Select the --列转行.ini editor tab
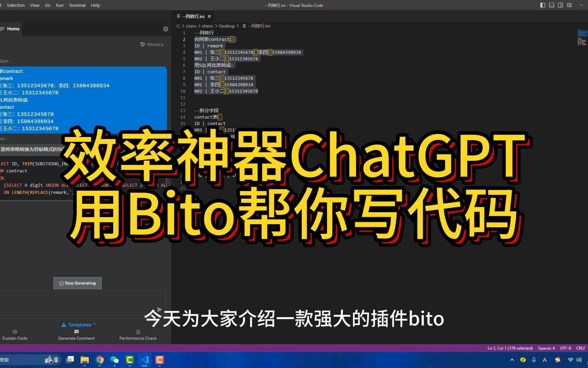This screenshot has width=588, height=368. click(x=193, y=16)
